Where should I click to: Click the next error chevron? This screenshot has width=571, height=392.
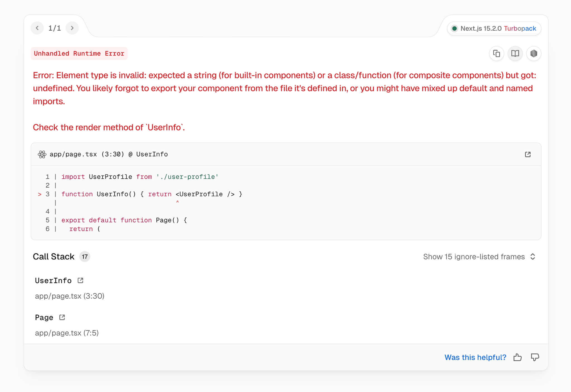coord(72,28)
